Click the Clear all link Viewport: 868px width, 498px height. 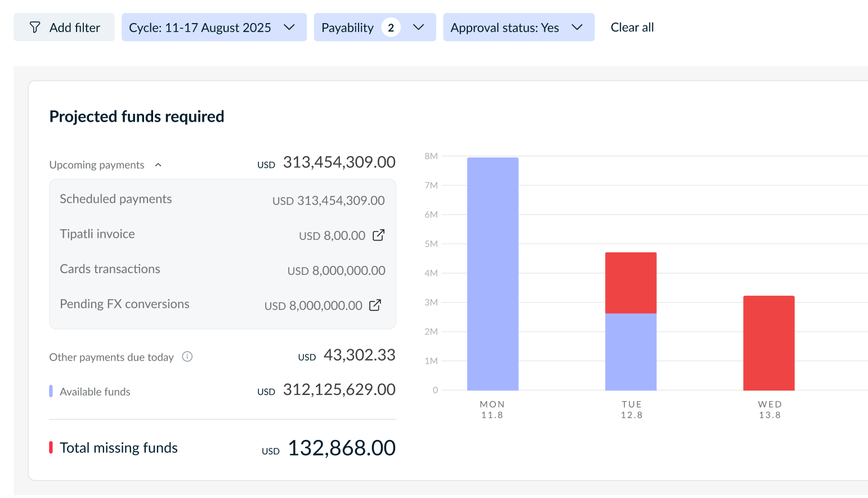tap(632, 27)
